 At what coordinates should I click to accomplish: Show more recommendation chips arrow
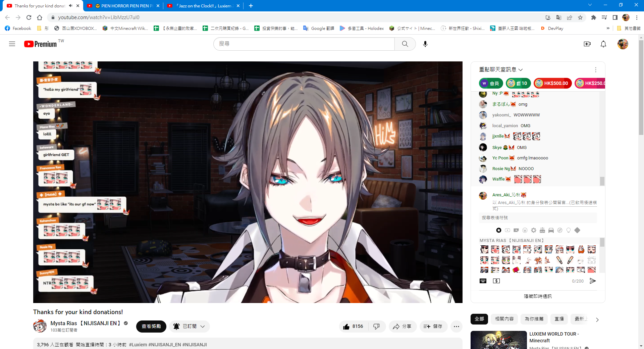pos(597,319)
